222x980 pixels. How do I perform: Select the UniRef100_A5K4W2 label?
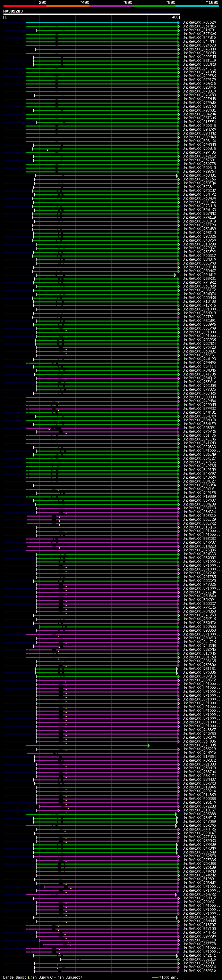point(199,917)
